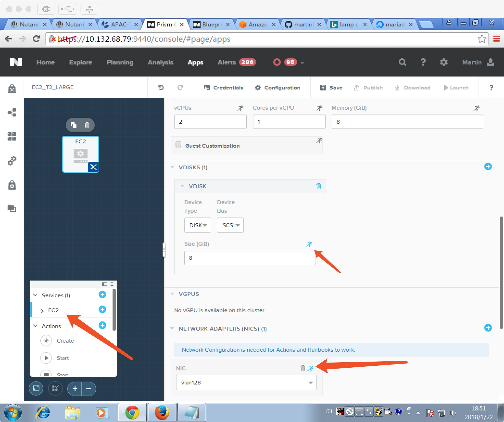The image size is (504, 422).
Task: Open the settings gear in navbar
Action: [x=444, y=62]
